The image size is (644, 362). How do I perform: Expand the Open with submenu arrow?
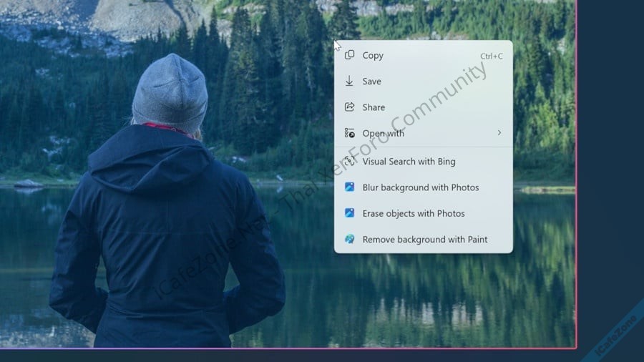(499, 133)
